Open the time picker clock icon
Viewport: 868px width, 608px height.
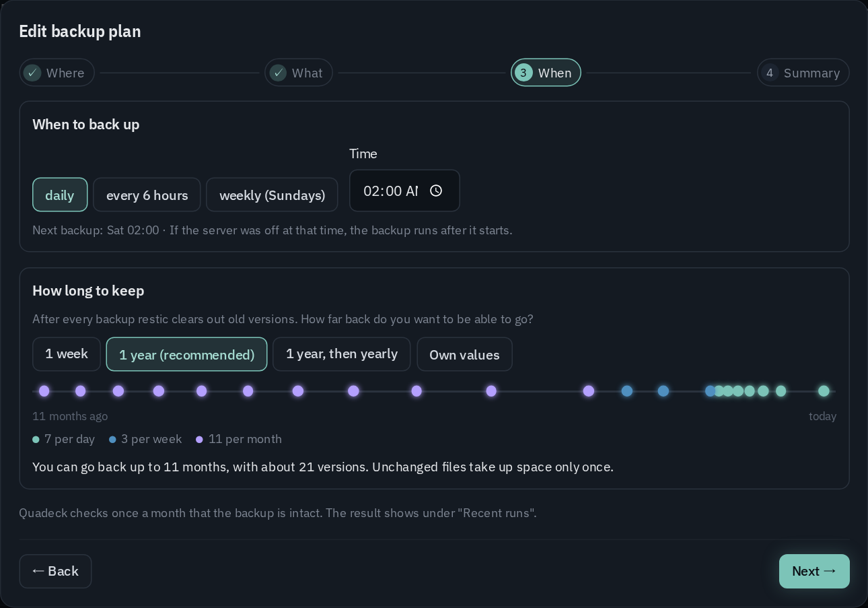[x=436, y=191]
